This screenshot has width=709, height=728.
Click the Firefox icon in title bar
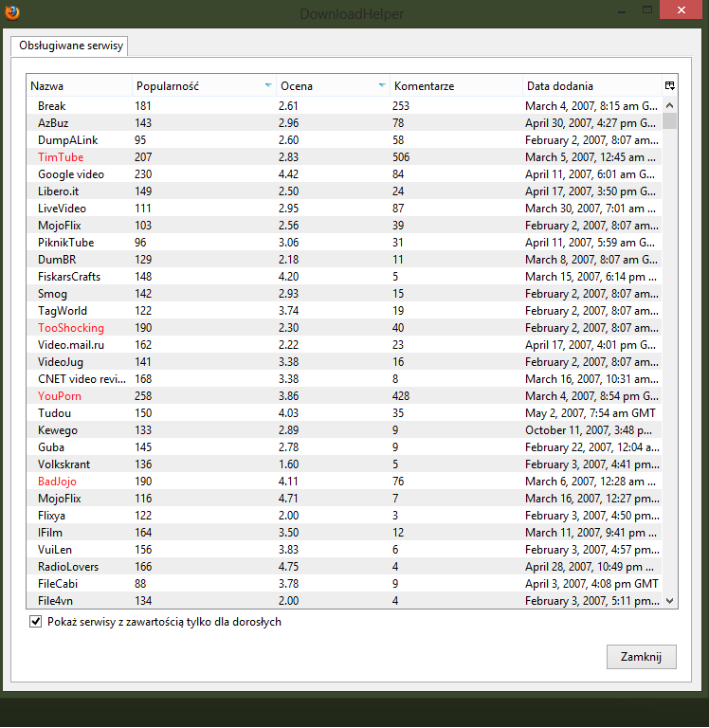12,12
